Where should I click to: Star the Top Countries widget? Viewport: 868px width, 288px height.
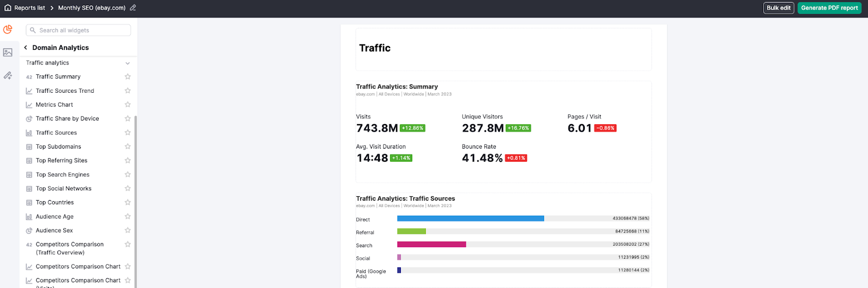coord(127,202)
